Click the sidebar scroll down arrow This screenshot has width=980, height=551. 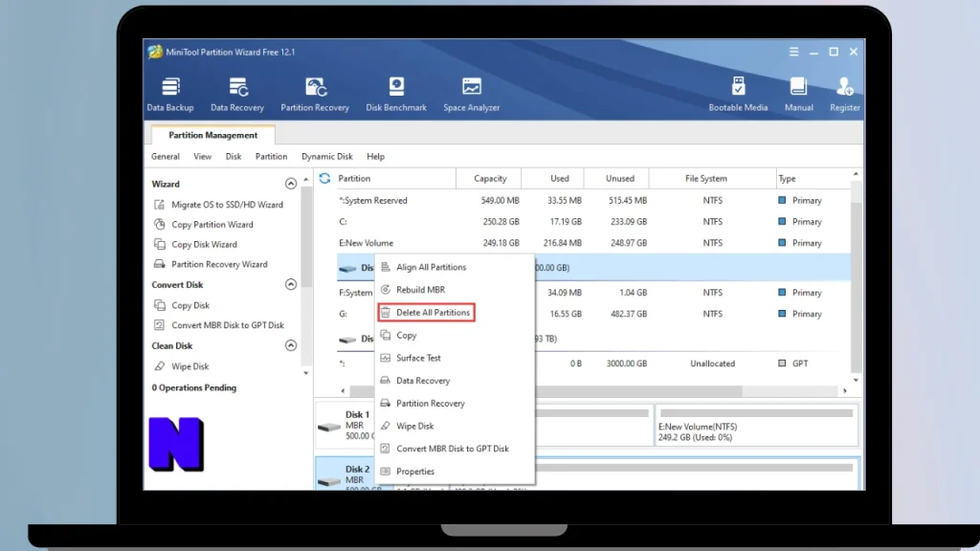coord(305,373)
